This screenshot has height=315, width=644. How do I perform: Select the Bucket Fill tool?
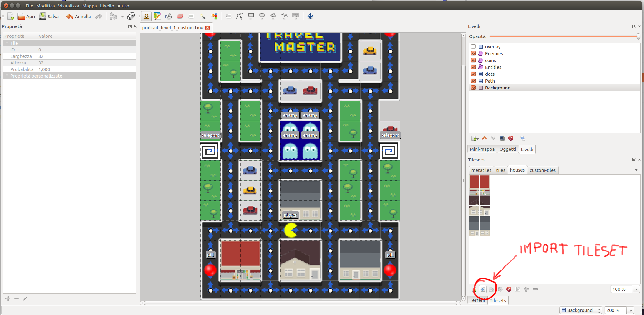click(x=168, y=16)
